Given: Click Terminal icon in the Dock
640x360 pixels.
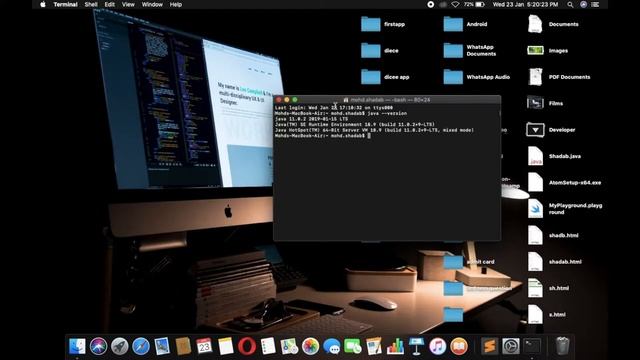Looking at the screenshot, I should 532,346.
